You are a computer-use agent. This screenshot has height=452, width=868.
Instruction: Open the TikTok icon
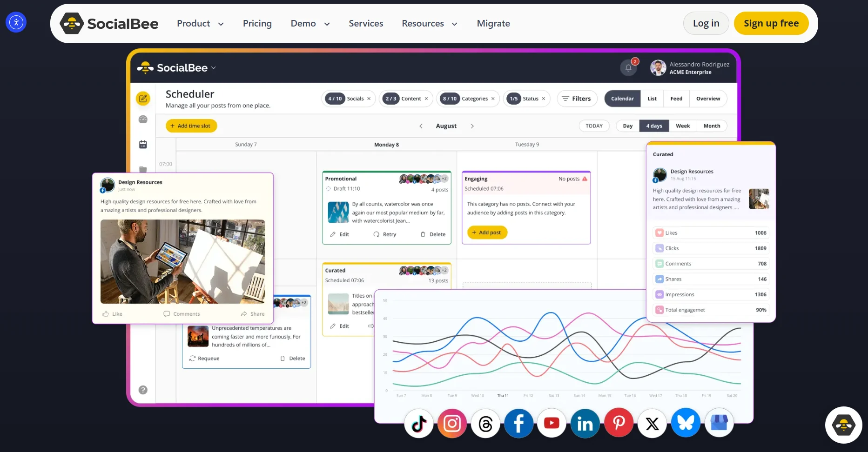419,424
